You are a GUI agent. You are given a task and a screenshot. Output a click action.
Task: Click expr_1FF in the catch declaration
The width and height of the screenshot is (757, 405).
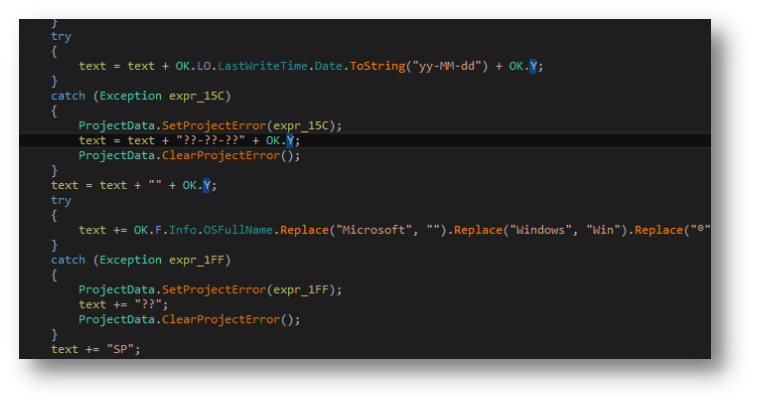[x=196, y=260]
